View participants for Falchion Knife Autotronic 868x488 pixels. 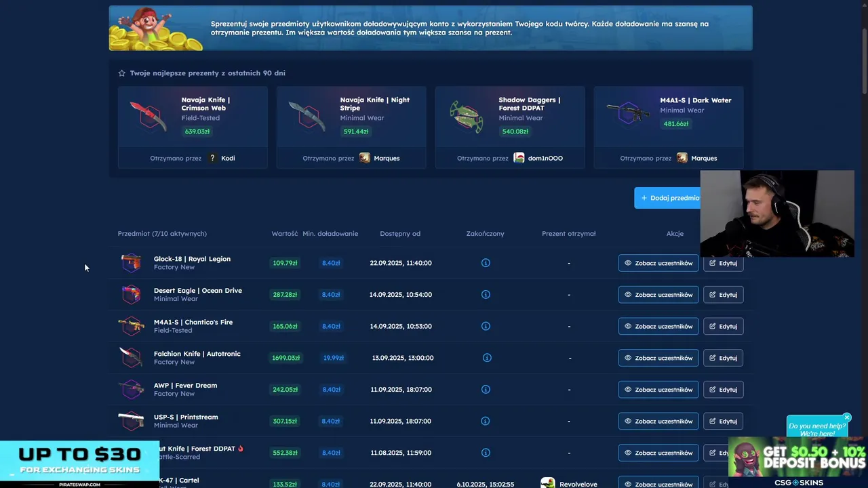[x=658, y=358]
